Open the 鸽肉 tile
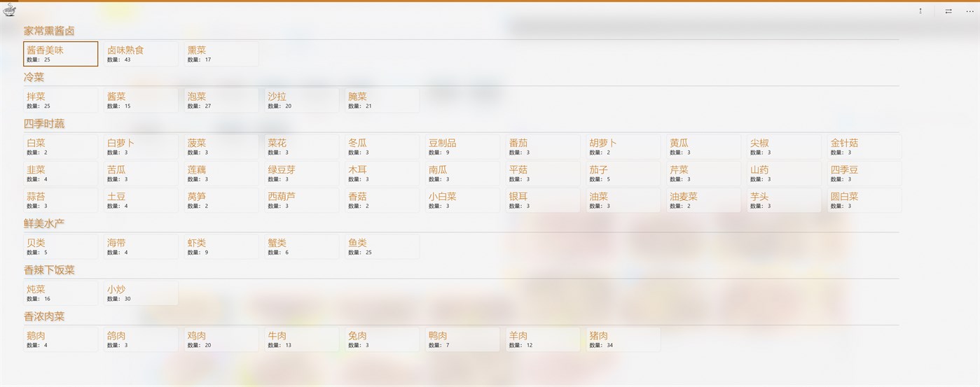Image resolution: width=980 pixels, height=387 pixels. pyautogui.click(x=141, y=339)
